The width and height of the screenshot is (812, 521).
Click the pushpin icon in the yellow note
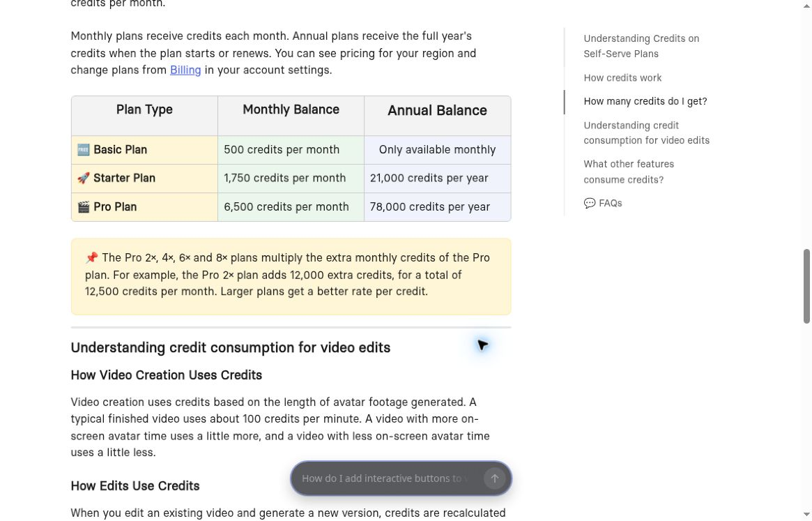[92, 257]
